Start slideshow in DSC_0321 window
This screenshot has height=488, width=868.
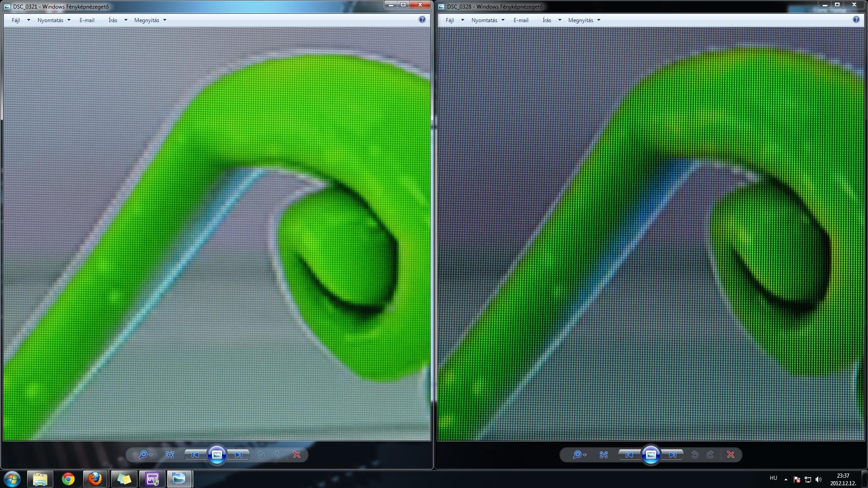point(217,455)
